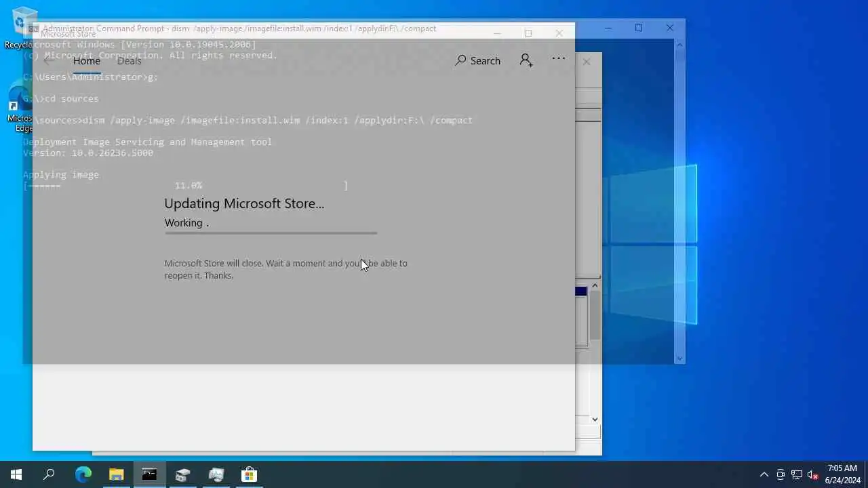Minimize the Microsoft Store window
The width and height of the screenshot is (868, 488).
(497, 33)
